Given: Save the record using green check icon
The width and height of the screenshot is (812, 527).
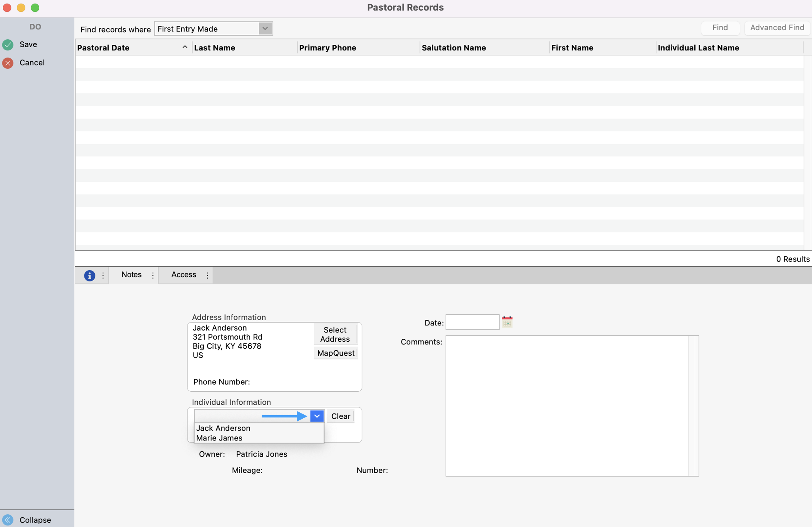Looking at the screenshot, I should 8,44.
